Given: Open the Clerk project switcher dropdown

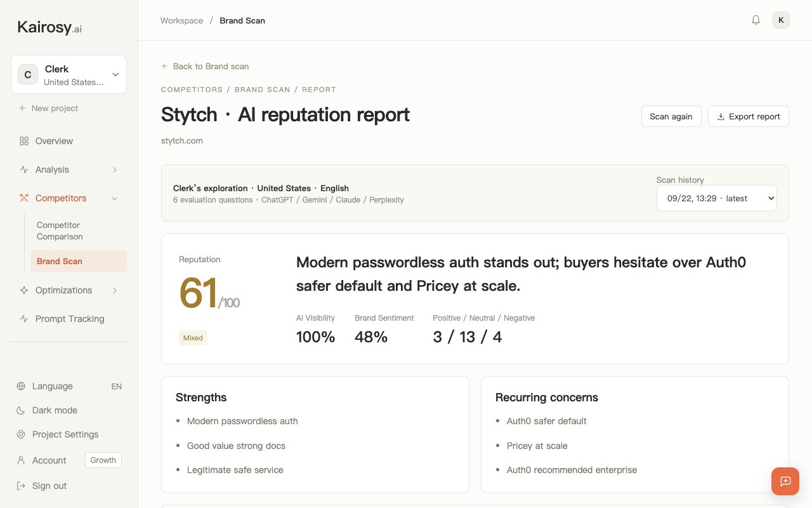Looking at the screenshot, I should click(x=69, y=74).
